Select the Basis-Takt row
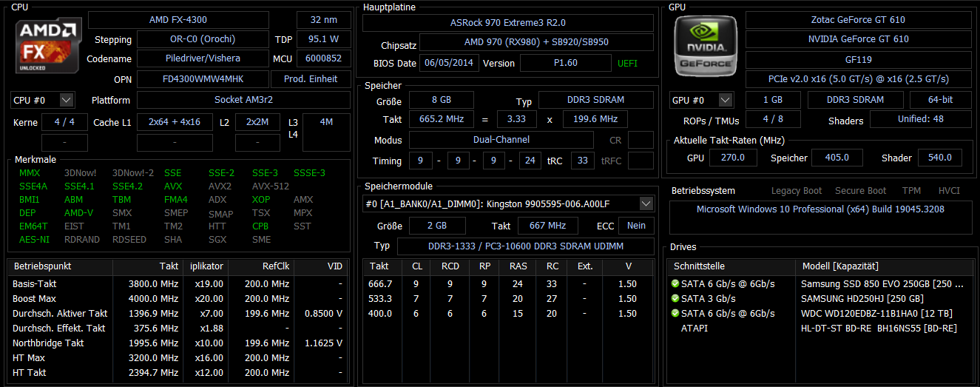Screen dimensions: 980x387 click(178, 284)
